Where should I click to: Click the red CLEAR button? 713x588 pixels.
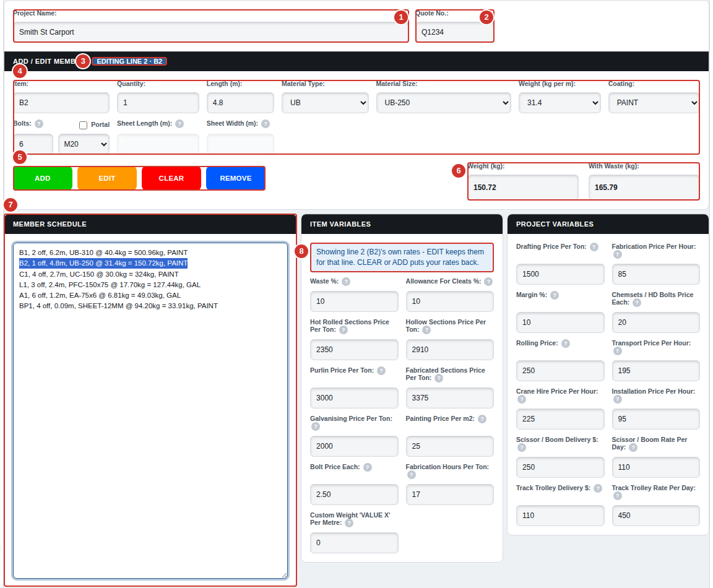point(171,178)
